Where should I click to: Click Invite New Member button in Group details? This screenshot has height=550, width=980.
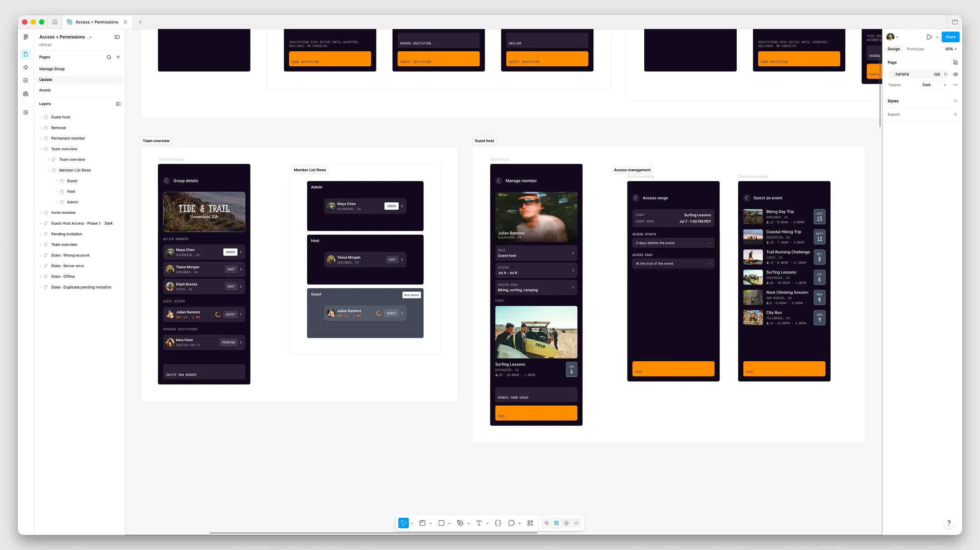pos(204,372)
